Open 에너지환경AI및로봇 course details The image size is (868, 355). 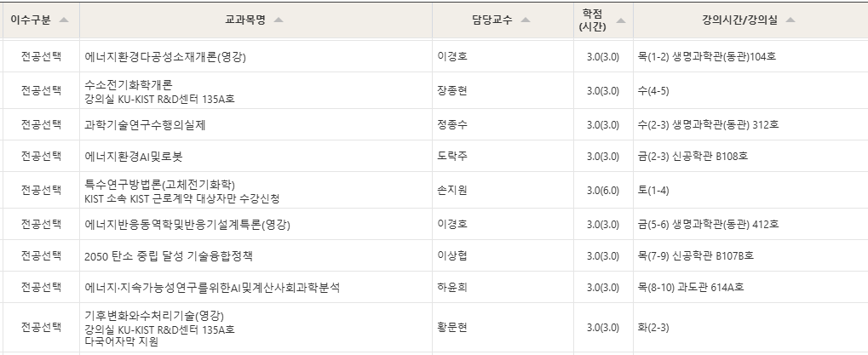pos(134,157)
